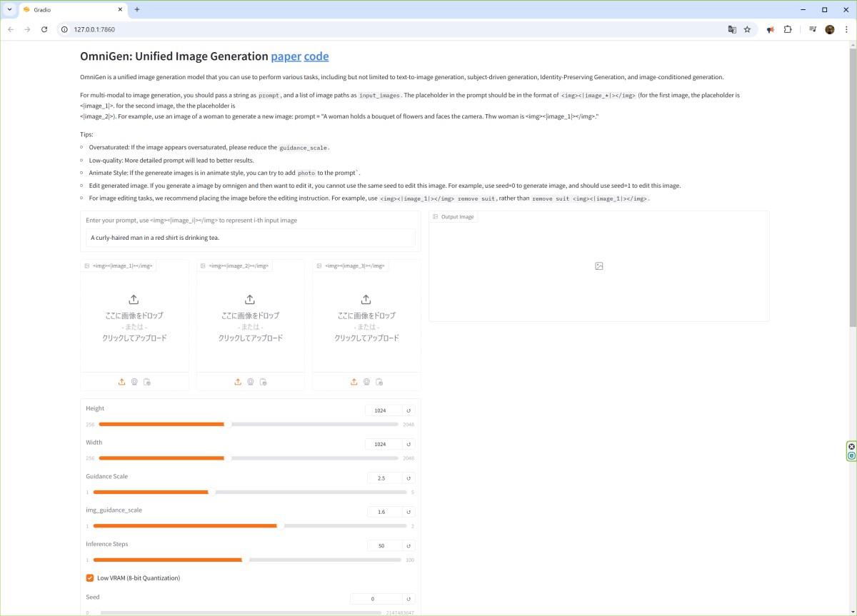The height and width of the screenshot is (616, 857).
Task: Click the Output Image placeholder area
Action: pyautogui.click(x=599, y=266)
